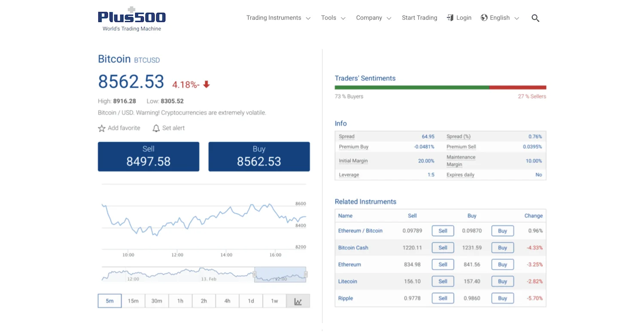This screenshot has height=333, width=644.
Task: Click the chart range selector slider
Action: [280, 275]
